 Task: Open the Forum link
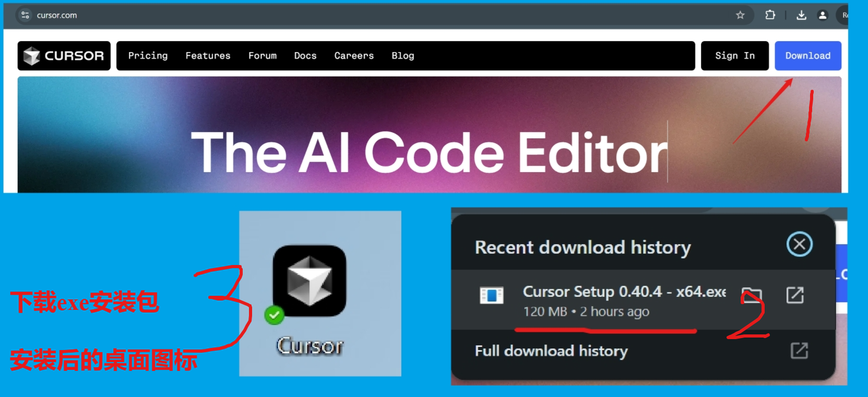[263, 56]
